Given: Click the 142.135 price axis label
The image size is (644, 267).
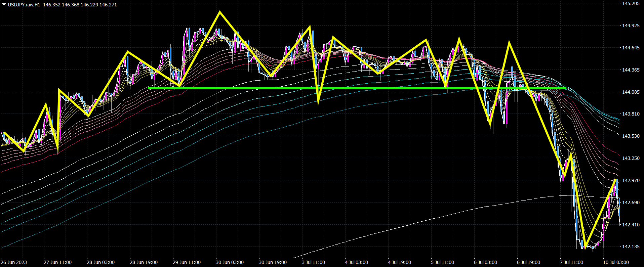Looking at the screenshot, I should click(630, 247).
